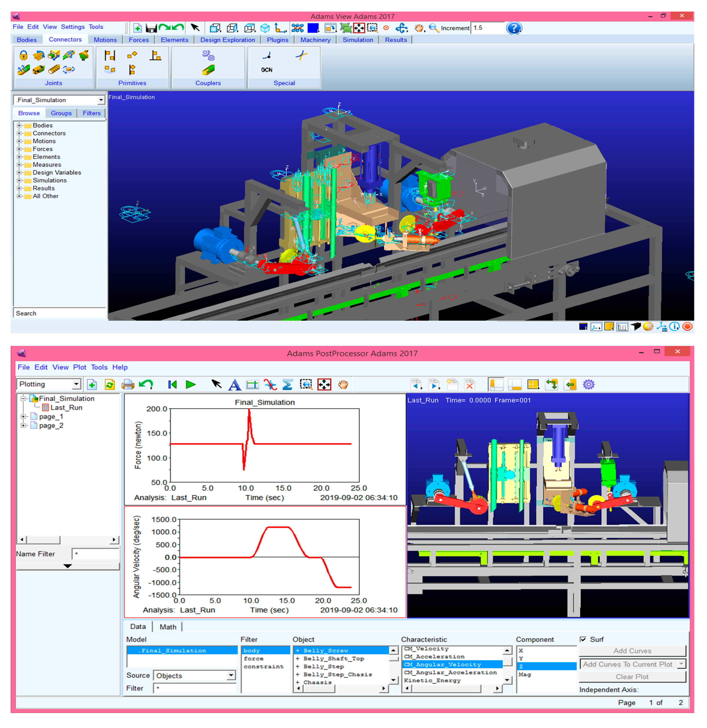707x728 pixels.
Task: Click the rewind to first frame icon
Action: point(172,385)
